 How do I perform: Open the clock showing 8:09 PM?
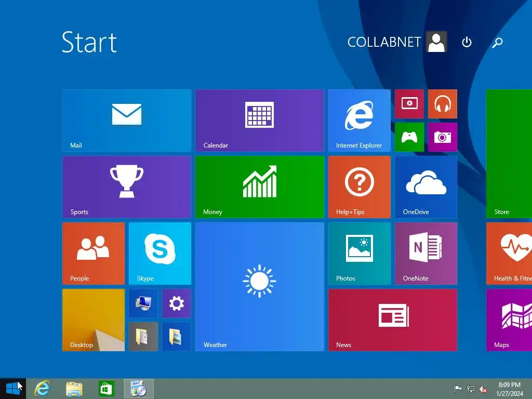pos(510,389)
